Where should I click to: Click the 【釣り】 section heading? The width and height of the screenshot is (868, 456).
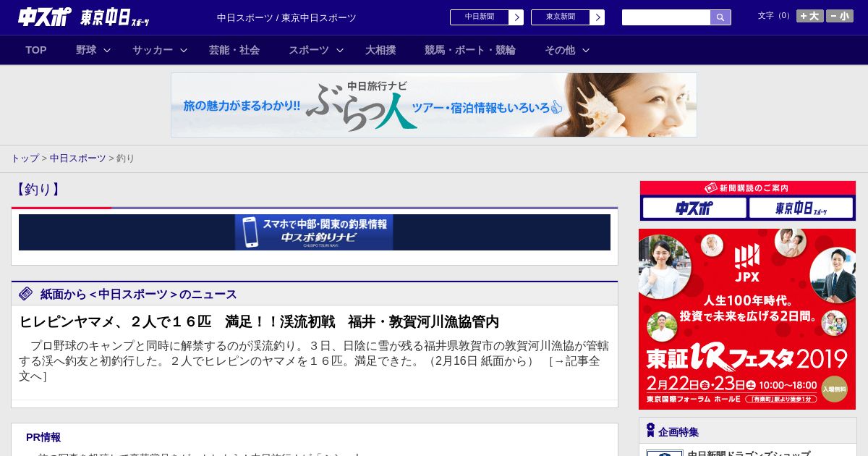(x=38, y=189)
